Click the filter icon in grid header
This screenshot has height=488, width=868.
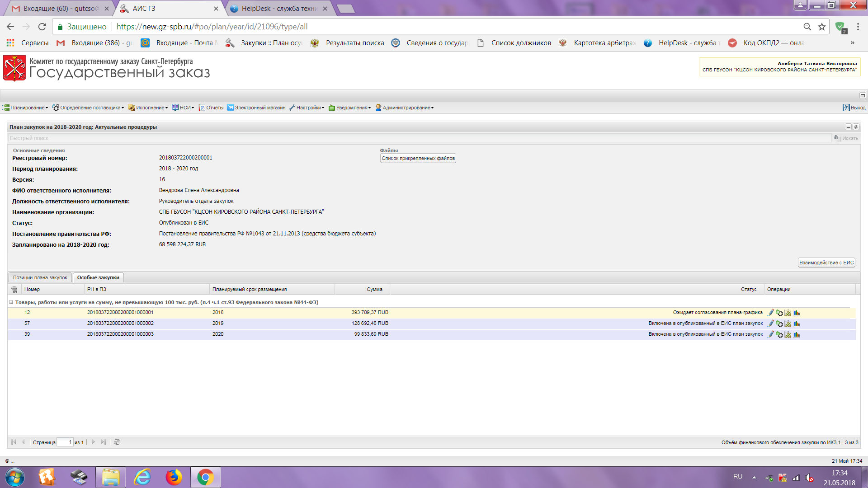pos(14,290)
